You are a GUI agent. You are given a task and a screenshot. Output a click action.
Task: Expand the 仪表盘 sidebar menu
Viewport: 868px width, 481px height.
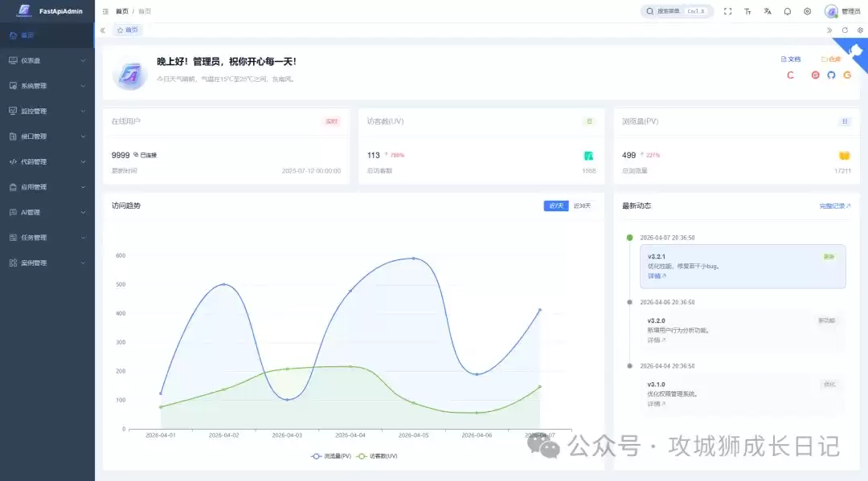(x=47, y=60)
